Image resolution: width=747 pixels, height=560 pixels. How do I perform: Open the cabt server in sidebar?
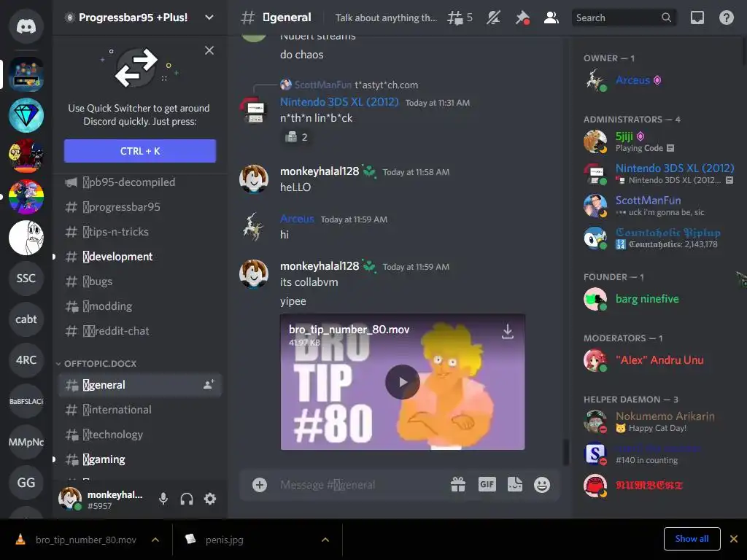point(26,319)
